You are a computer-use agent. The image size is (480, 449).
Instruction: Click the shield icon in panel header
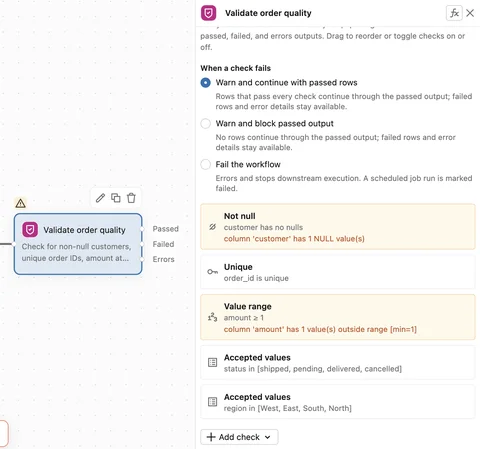coord(209,13)
